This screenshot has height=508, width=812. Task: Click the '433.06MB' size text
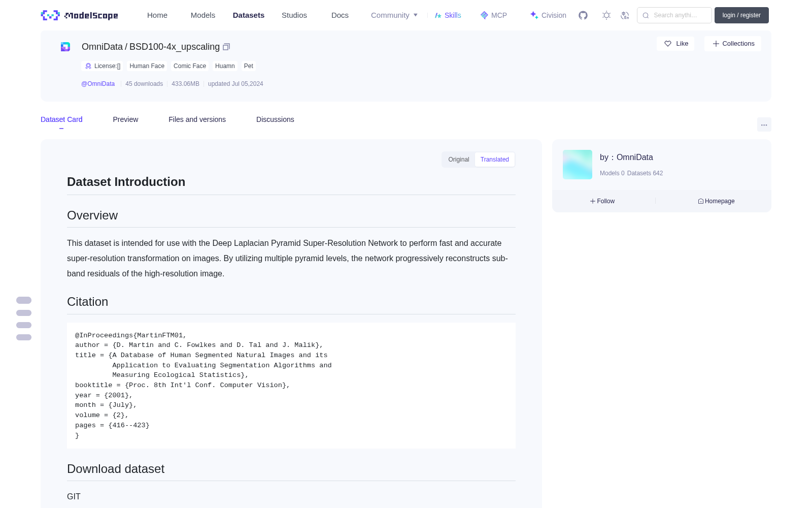point(185,84)
